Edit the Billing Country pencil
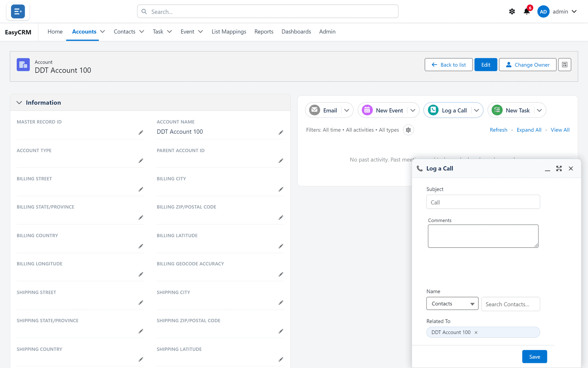This screenshot has height=368, width=588. [141, 246]
